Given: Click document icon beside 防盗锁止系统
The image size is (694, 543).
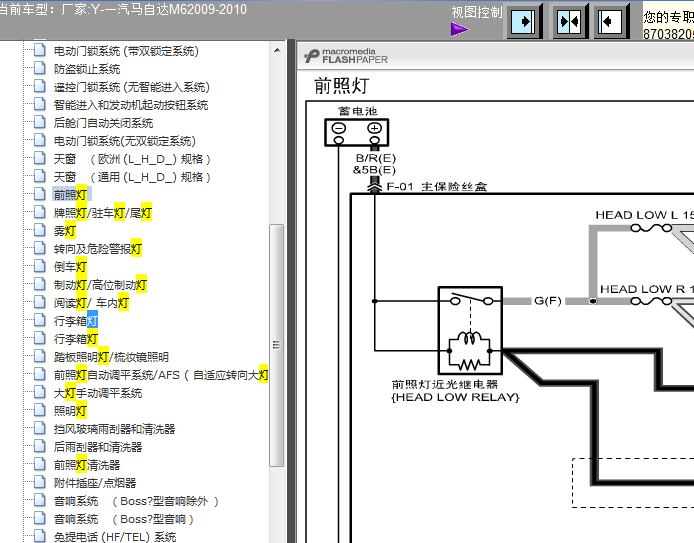Looking at the screenshot, I should 39,68.
